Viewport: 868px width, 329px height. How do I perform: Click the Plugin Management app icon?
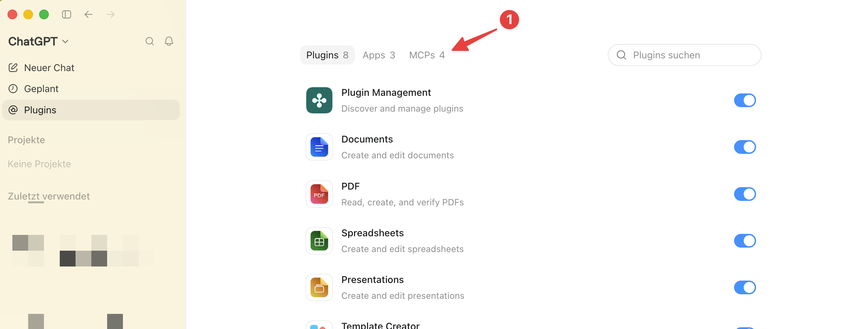[319, 100]
